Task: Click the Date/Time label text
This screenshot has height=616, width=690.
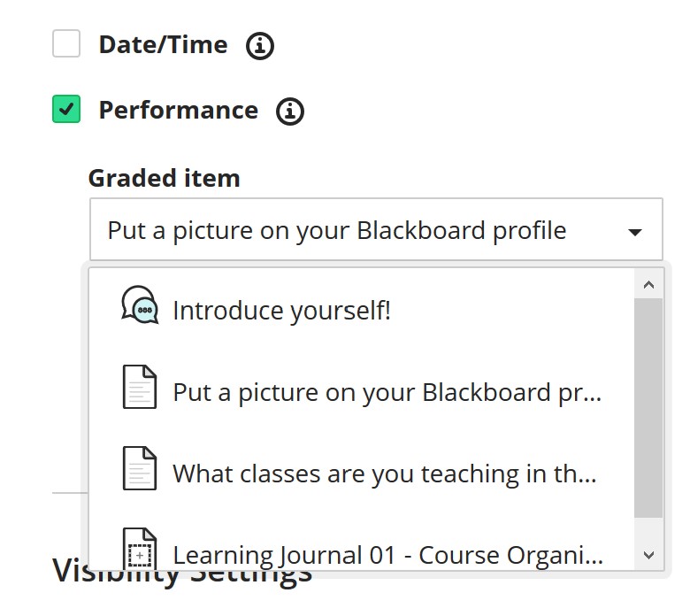Action: (164, 45)
